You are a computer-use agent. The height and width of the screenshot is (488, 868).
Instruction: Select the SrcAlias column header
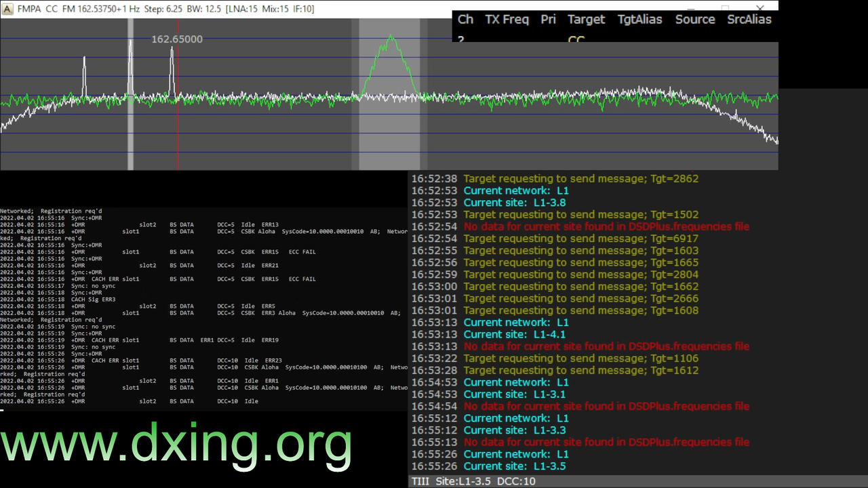pos(749,19)
